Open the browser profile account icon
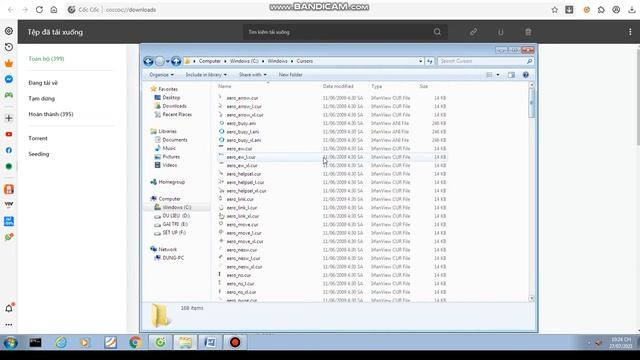 [616, 10]
